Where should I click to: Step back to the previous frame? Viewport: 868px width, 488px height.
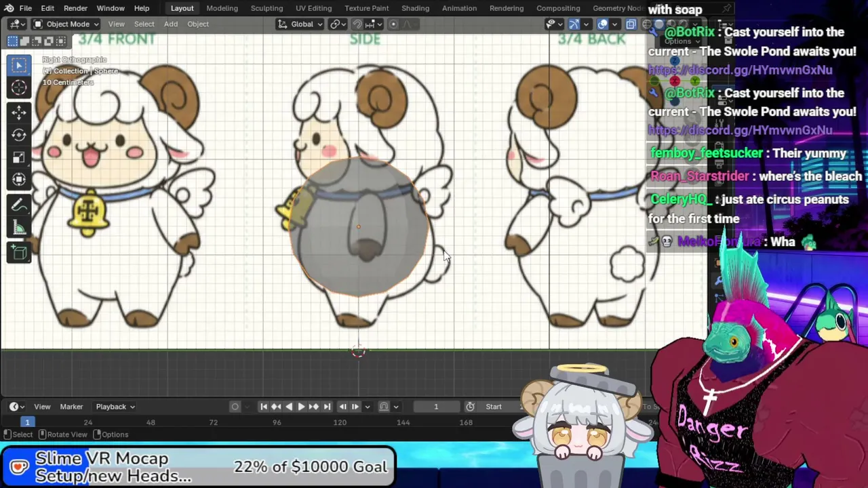342,407
